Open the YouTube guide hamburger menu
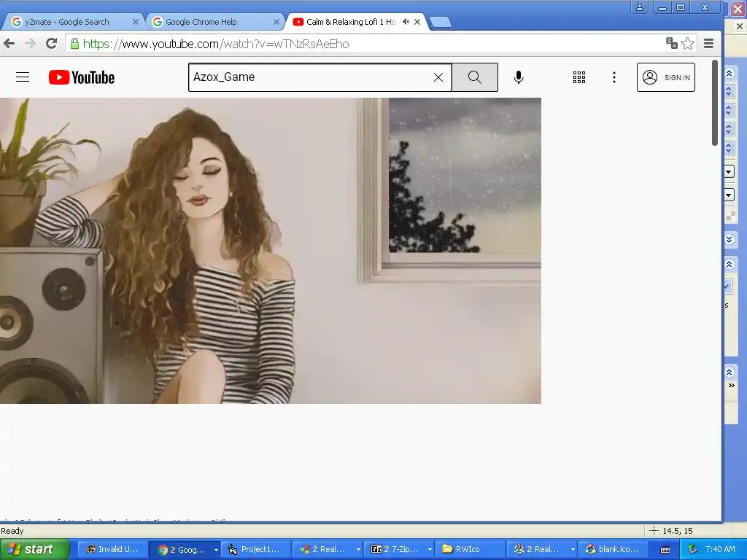Image resolution: width=747 pixels, height=560 pixels. tap(23, 77)
